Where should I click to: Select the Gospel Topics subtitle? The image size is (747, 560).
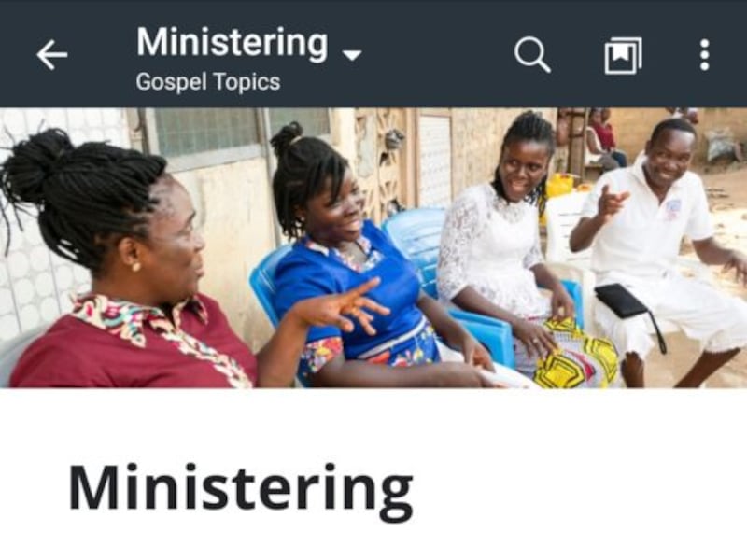(x=207, y=82)
